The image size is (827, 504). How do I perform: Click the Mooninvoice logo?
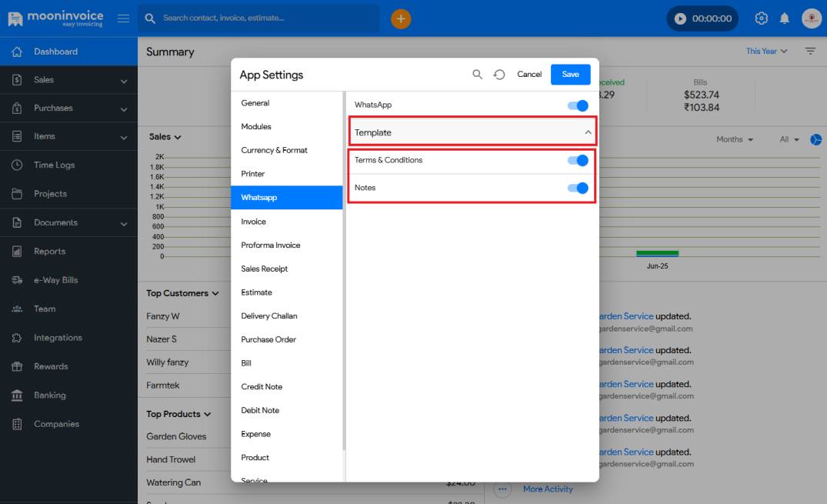click(x=55, y=18)
